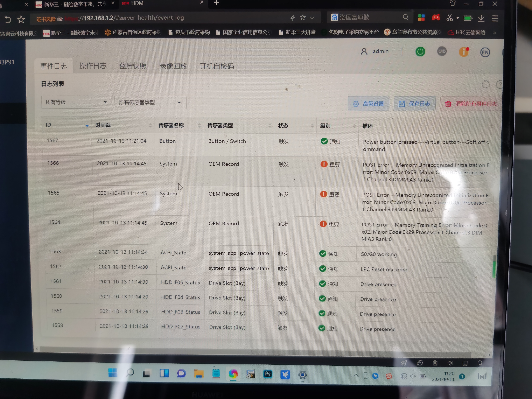This screenshot has width=532, height=399.
Task: Switch to the 操作日志 tab
Action: [93, 66]
